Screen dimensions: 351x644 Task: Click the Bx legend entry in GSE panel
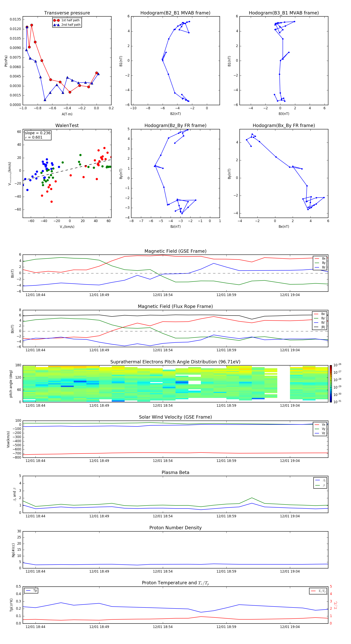[320, 259]
